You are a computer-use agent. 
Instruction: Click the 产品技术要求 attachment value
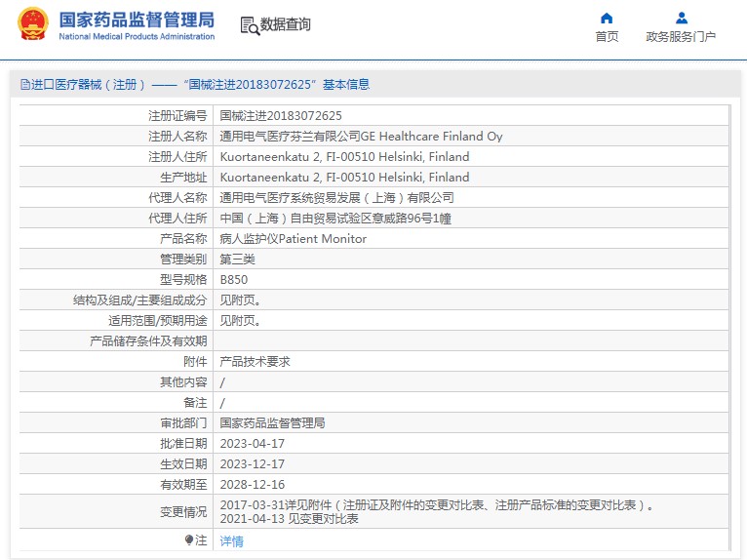pyautogui.click(x=255, y=362)
